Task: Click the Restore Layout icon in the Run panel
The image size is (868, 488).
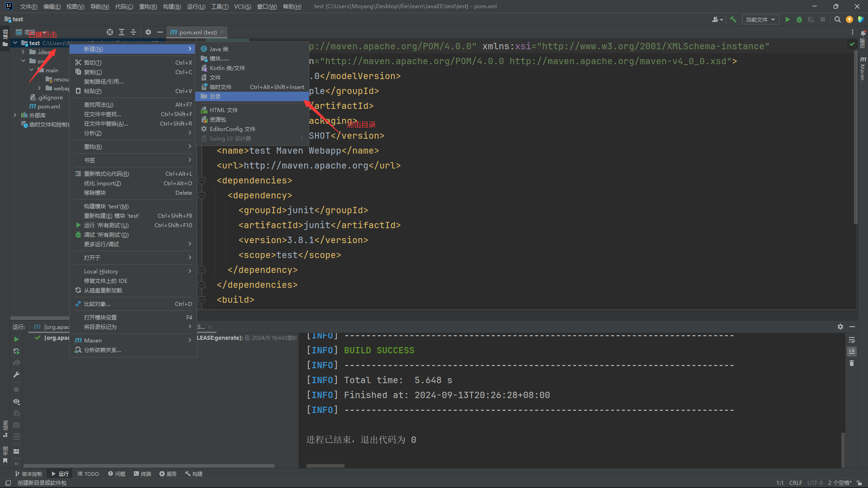Action: 16,451
